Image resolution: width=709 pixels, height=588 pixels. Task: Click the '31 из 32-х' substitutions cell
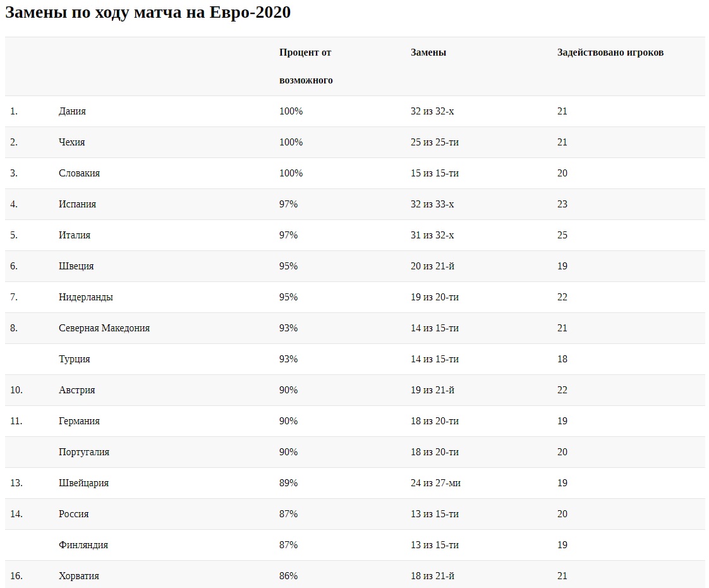tap(432, 235)
